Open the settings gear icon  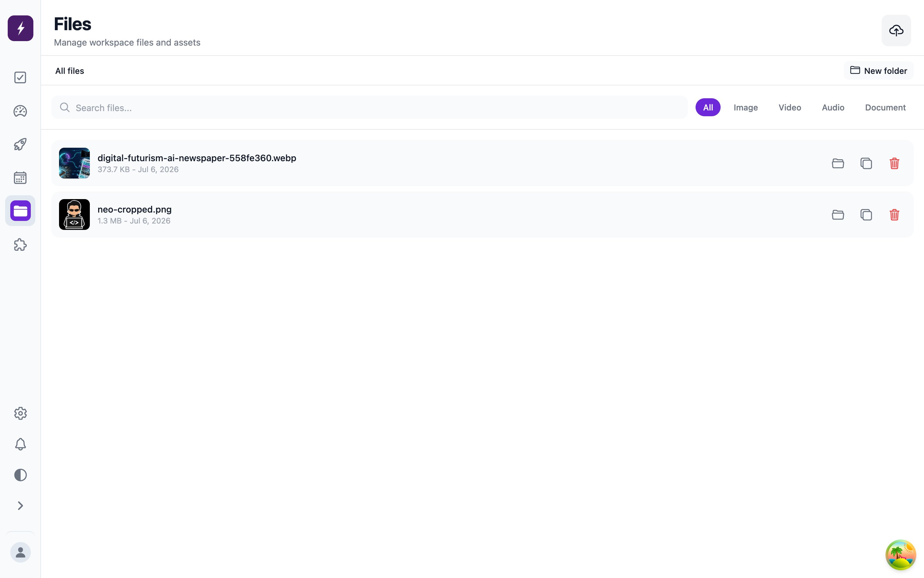point(20,413)
